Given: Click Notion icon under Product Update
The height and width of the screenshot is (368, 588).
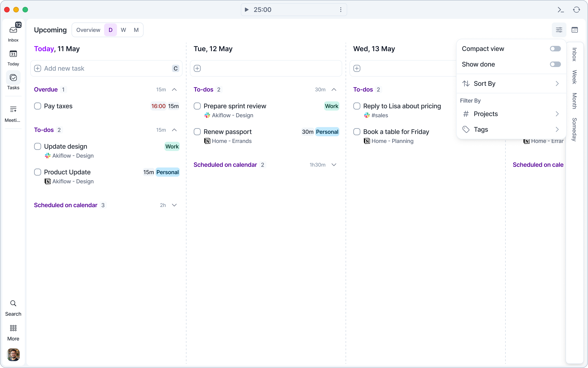Looking at the screenshot, I should 48,181.
